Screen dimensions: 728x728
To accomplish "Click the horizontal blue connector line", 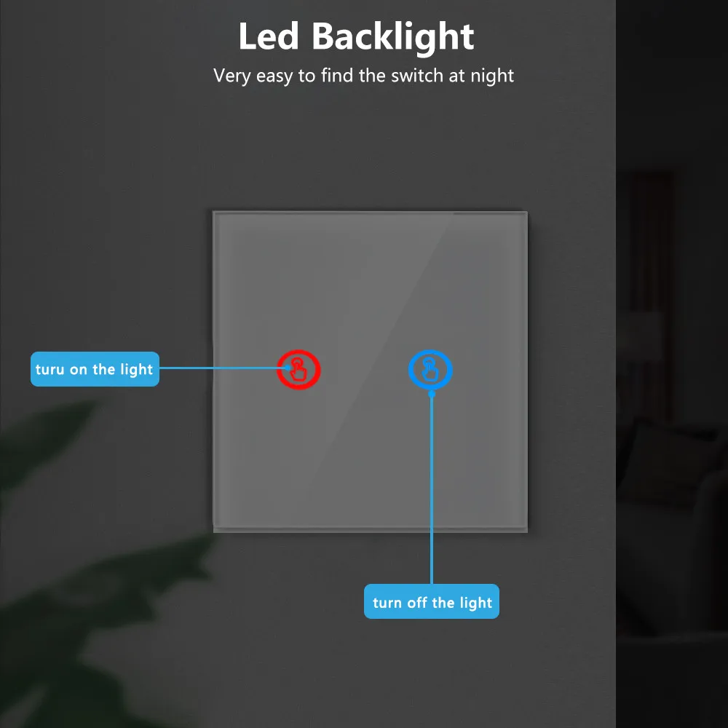I will [218, 368].
